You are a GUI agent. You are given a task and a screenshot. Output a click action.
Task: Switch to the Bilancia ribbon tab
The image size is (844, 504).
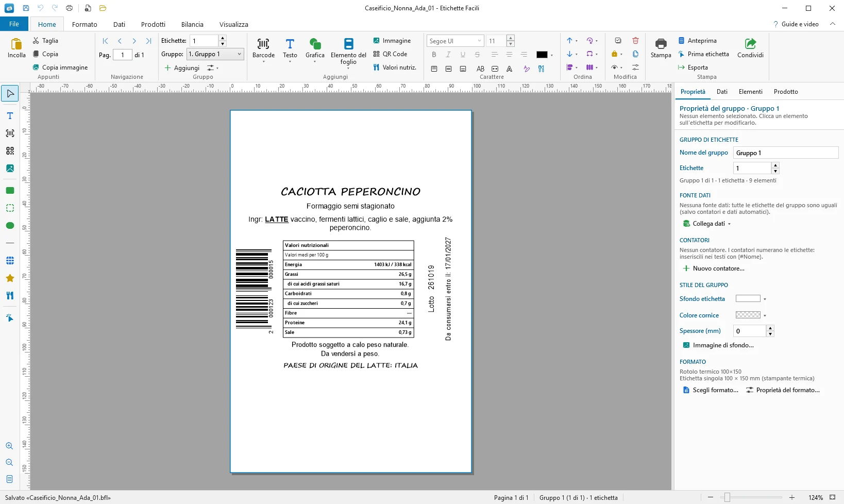pyautogui.click(x=192, y=24)
